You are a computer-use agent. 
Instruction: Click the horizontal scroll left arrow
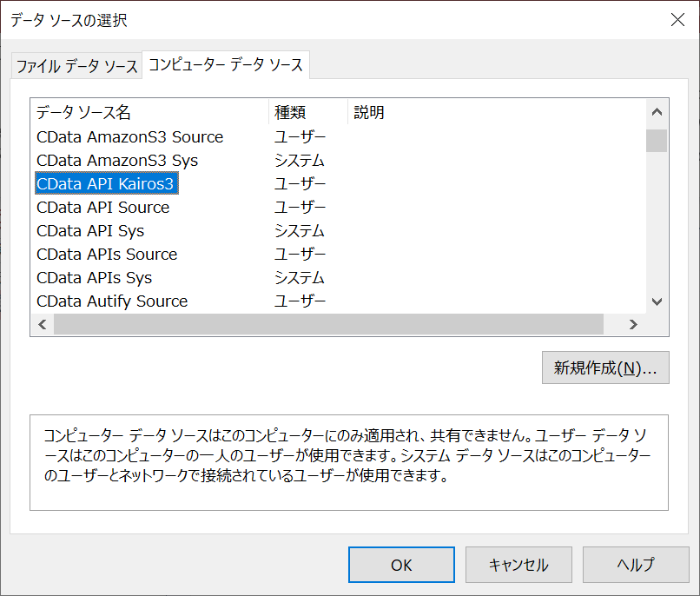[x=42, y=324]
